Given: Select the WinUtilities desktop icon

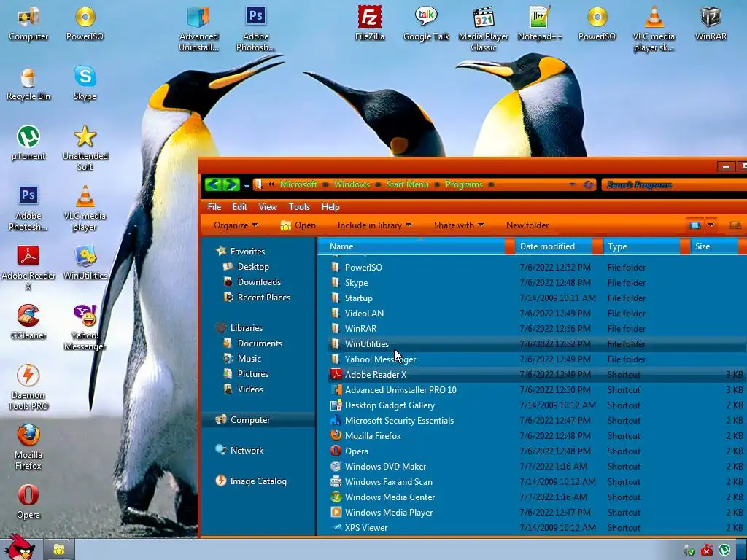Looking at the screenshot, I should 85,262.
